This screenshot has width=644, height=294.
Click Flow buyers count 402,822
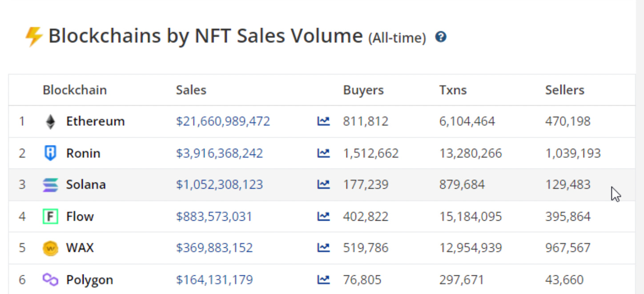[366, 216]
